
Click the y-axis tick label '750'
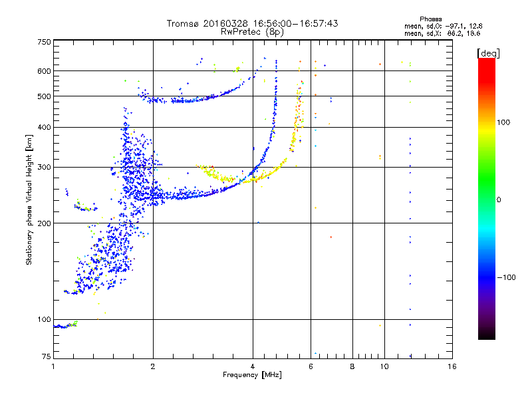45,42
